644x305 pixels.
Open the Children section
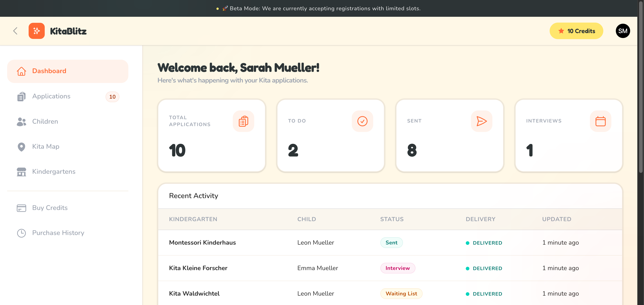pyautogui.click(x=45, y=121)
